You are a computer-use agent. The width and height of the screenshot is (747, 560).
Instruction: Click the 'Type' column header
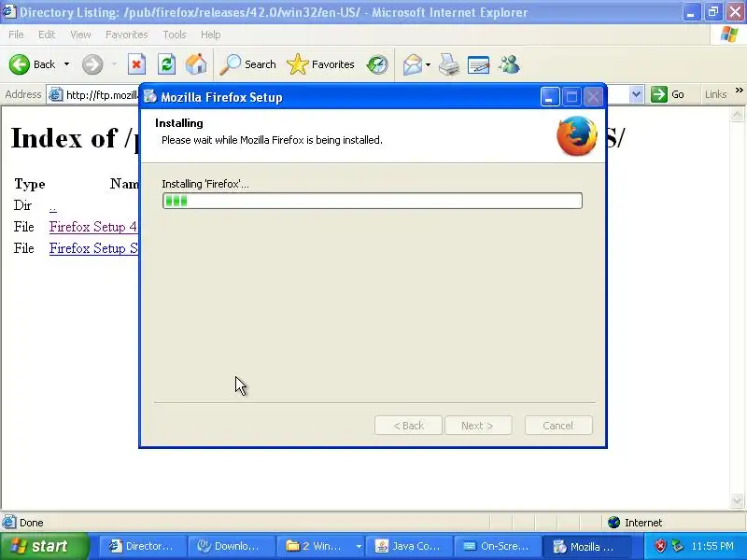pos(30,184)
